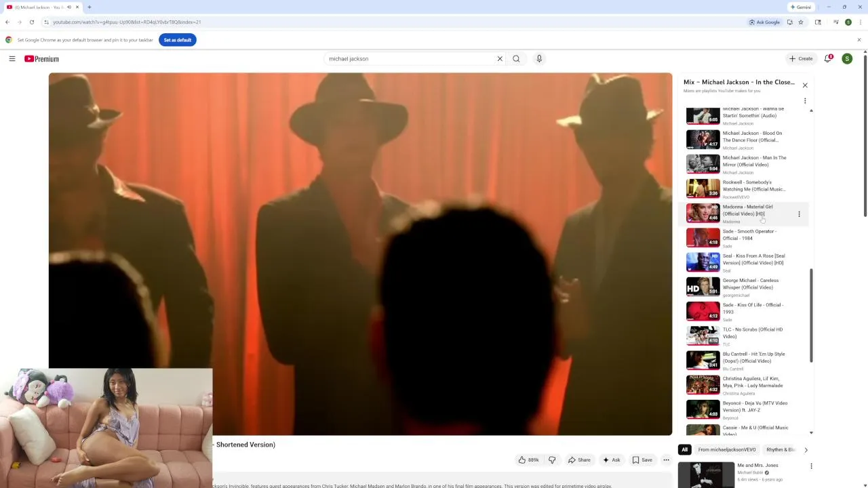Click the Michael Bublé channel name
The height and width of the screenshot is (488, 868).
pyautogui.click(x=750, y=472)
